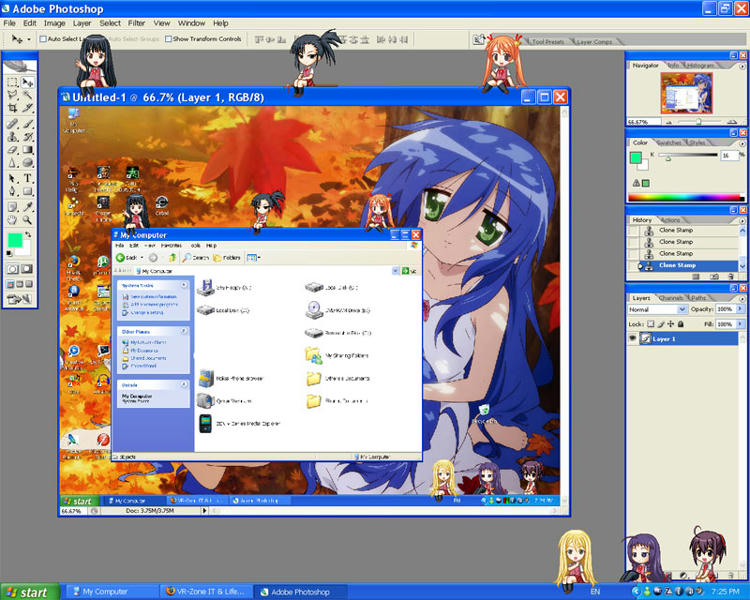Hide Layer 1 using eye icon
The image size is (750, 600).
633,339
